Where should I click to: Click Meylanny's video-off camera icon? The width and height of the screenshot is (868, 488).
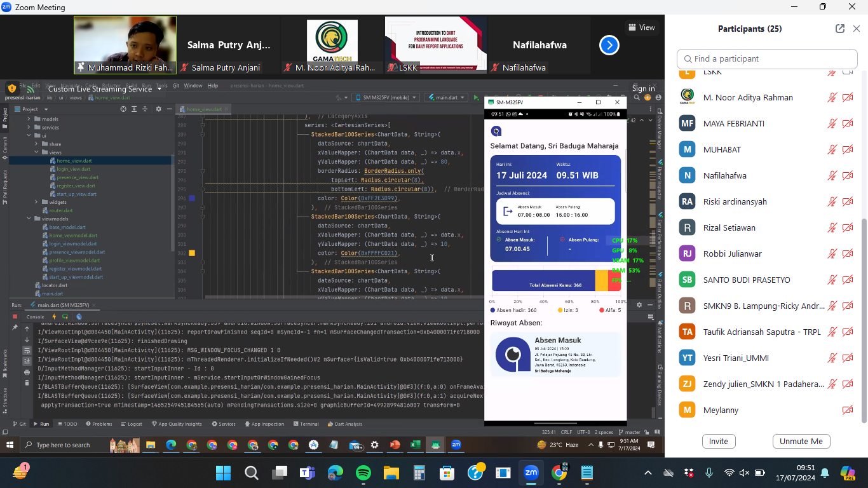[848, 410]
